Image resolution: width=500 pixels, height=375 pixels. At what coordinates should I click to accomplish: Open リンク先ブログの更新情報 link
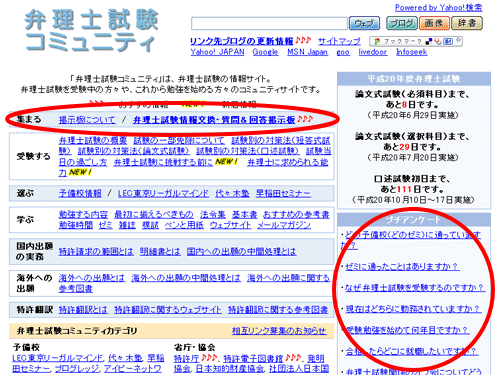tap(242, 41)
